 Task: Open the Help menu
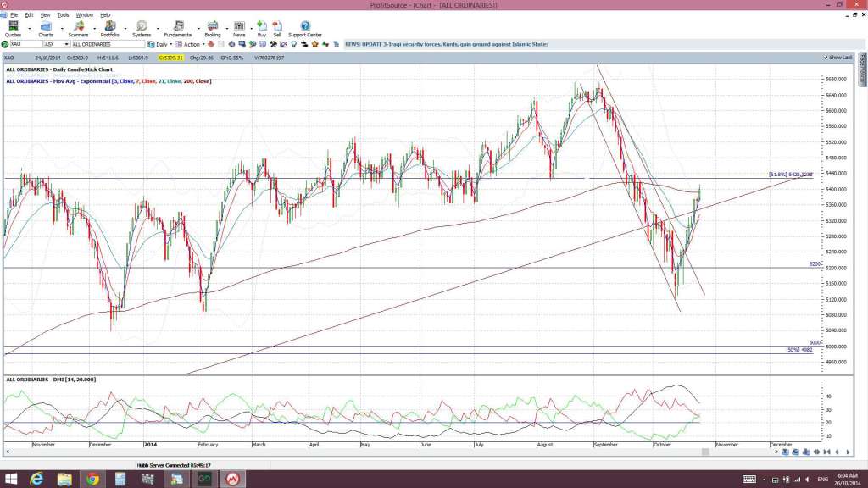click(105, 15)
